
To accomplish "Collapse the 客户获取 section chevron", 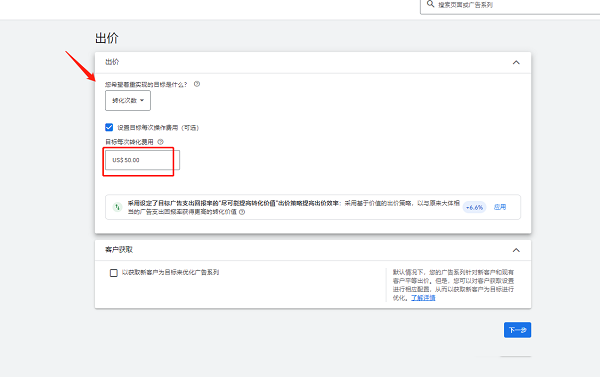I will [x=516, y=250].
